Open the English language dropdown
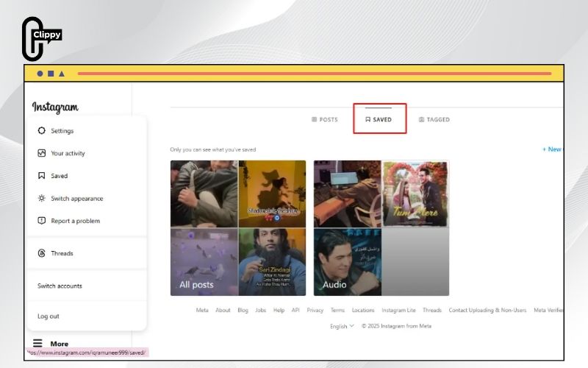Viewport: 588px width, 368px height. [342, 326]
